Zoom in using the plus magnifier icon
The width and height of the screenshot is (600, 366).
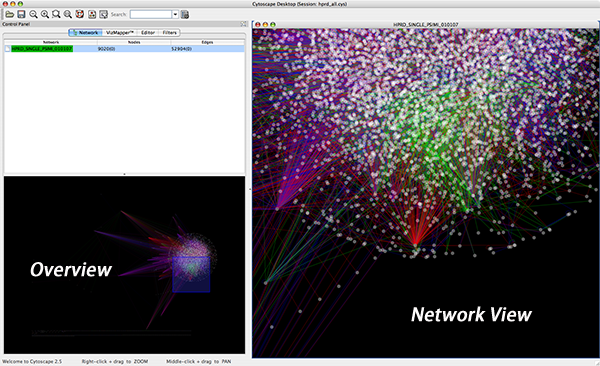[45, 15]
